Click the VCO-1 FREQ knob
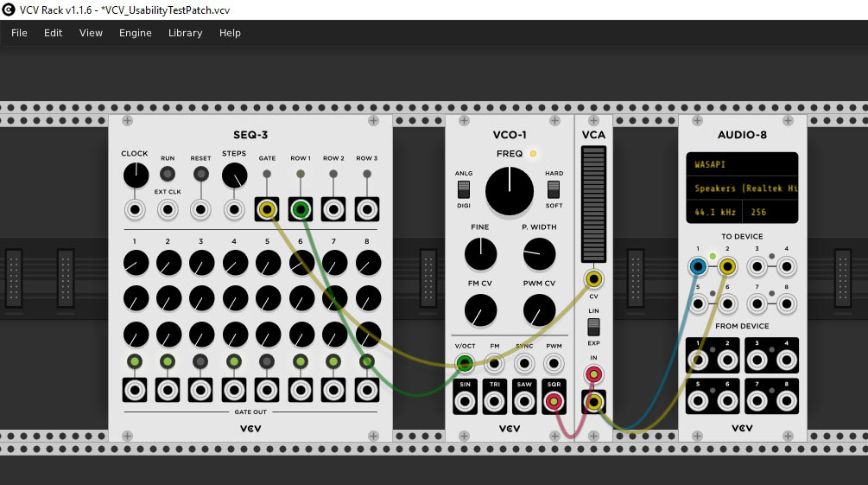The image size is (868, 485). [x=510, y=191]
